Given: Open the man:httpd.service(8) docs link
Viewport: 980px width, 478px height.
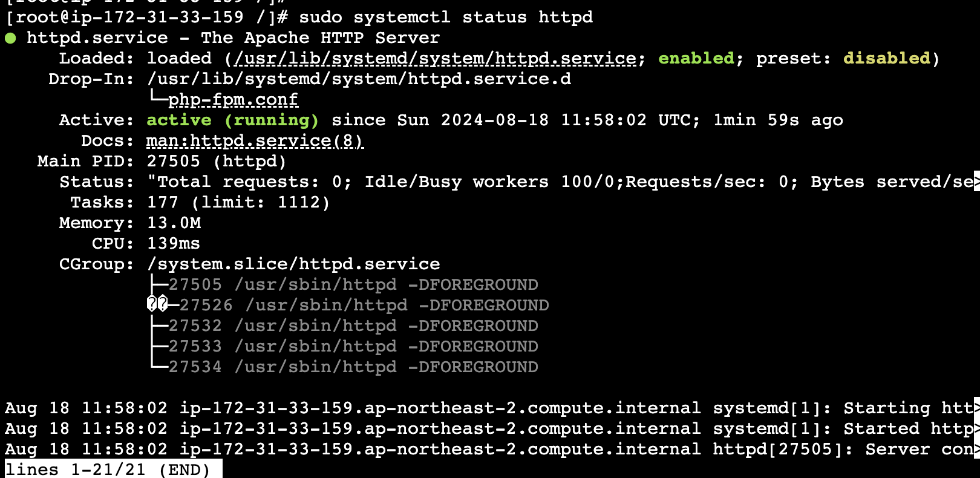Looking at the screenshot, I should click(x=255, y=141).
